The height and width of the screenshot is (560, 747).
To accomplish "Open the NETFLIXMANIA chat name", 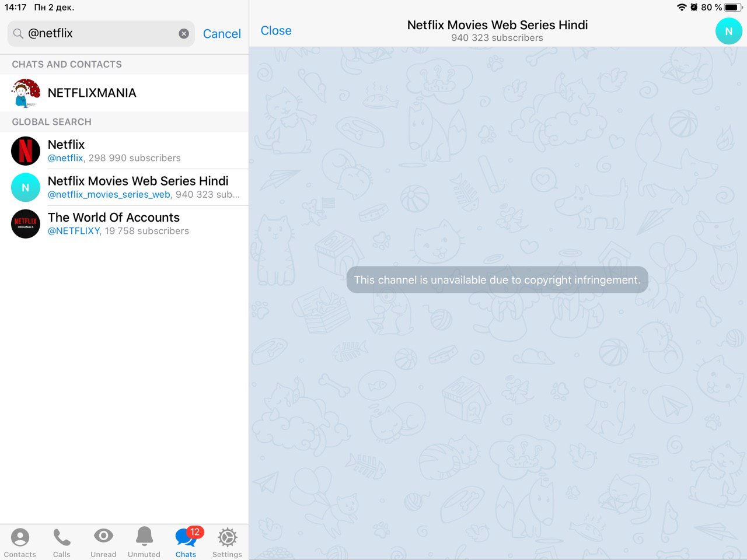I will 92,93.
